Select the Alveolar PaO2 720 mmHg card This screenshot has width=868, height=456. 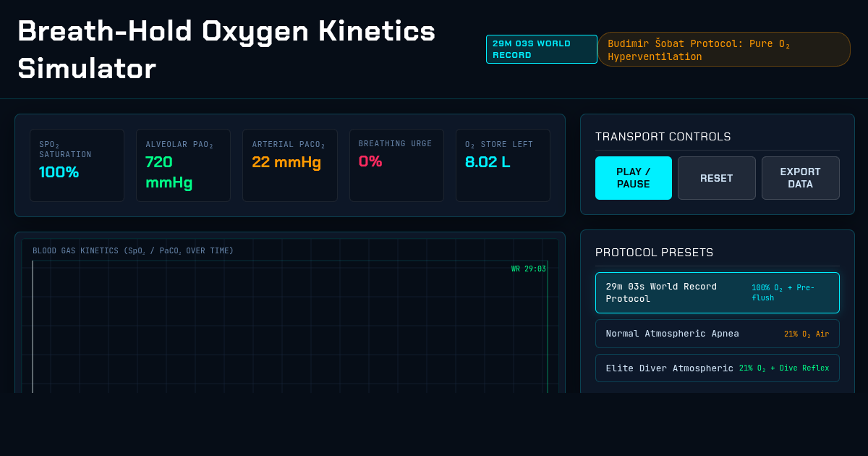pyautogui.click(x=183, y=166)
